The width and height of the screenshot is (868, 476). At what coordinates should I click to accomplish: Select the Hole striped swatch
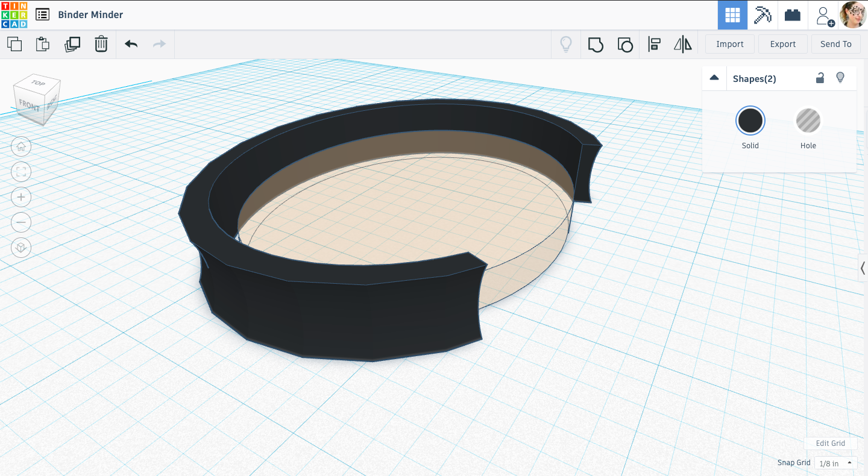(x=808, y=121)
